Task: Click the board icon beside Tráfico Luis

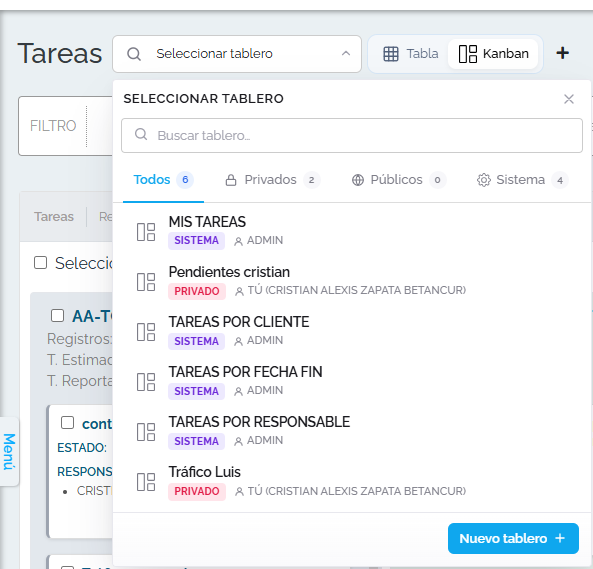Action: pos(146,482)
